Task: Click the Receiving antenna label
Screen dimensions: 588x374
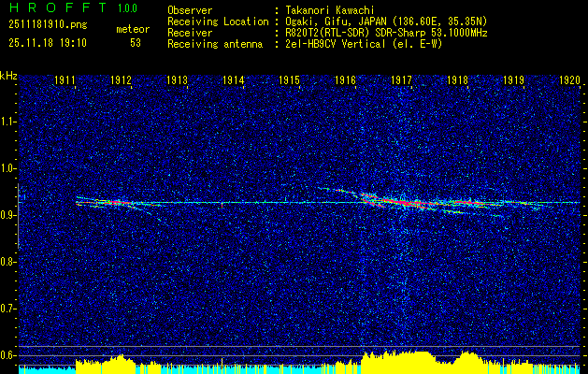Action: click(215, 44)
